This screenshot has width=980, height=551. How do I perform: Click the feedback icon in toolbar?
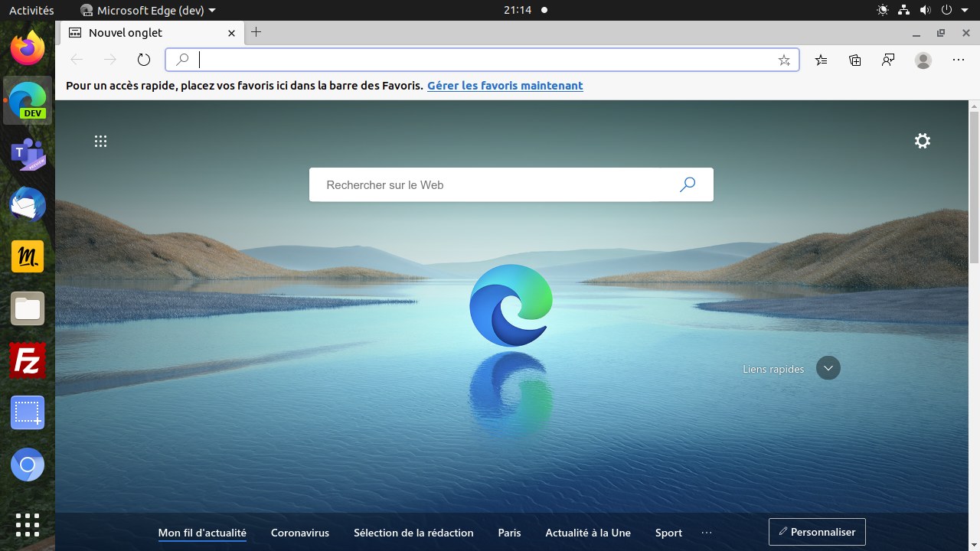pos(888,60)
